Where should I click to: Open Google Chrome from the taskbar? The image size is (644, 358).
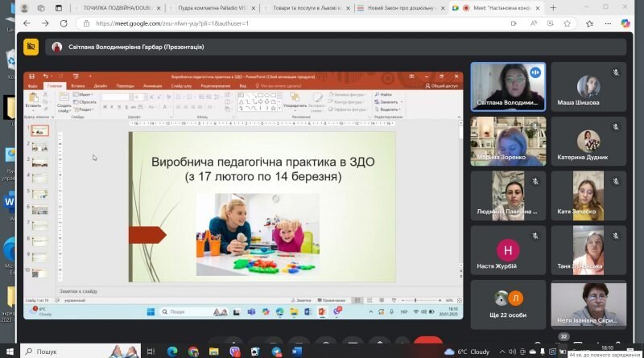(x=193, y=352)
